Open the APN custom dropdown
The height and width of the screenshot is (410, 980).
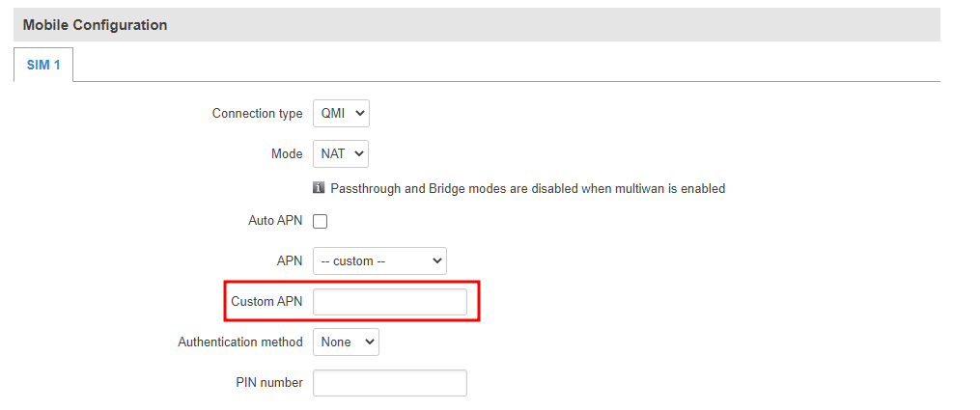click(x=379, y=260)
